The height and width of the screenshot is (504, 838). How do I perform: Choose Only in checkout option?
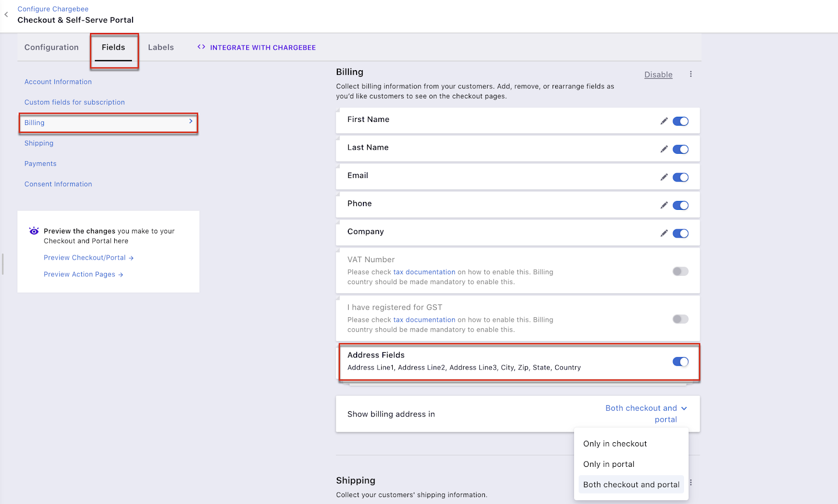tap(615, 444)
